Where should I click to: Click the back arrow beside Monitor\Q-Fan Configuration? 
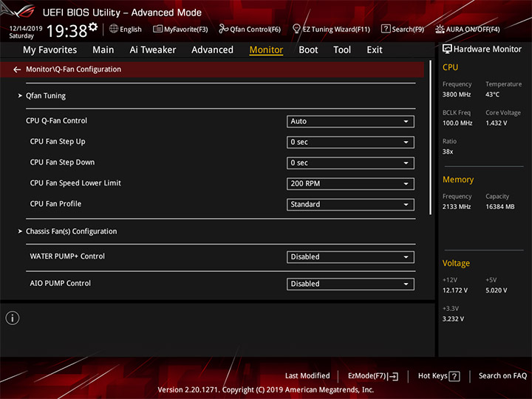pos(17,69)
